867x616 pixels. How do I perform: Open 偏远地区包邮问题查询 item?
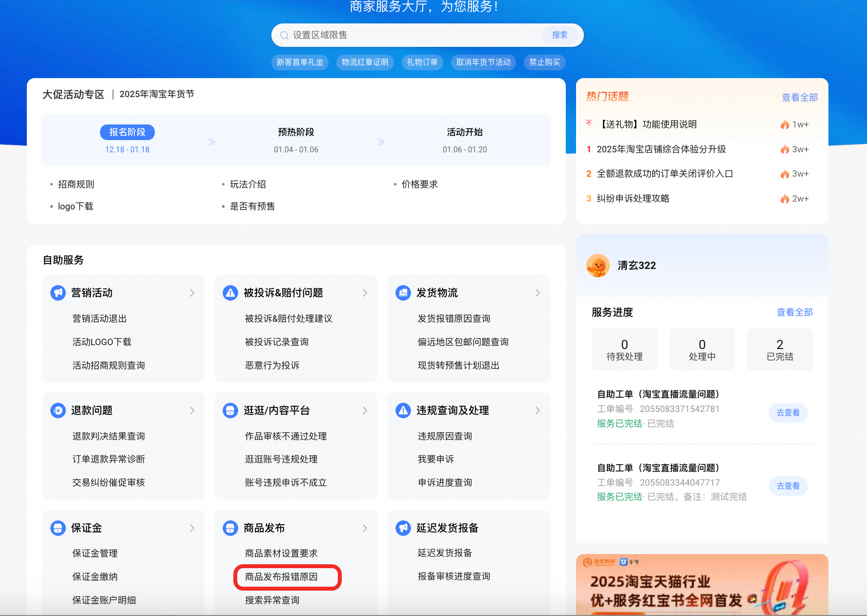click(463, 342)
